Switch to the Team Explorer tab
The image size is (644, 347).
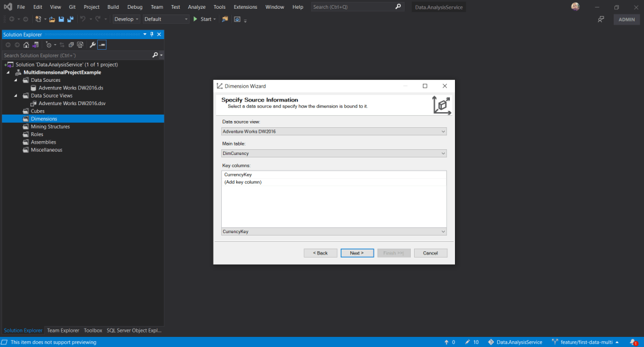(x=63, y=330)
